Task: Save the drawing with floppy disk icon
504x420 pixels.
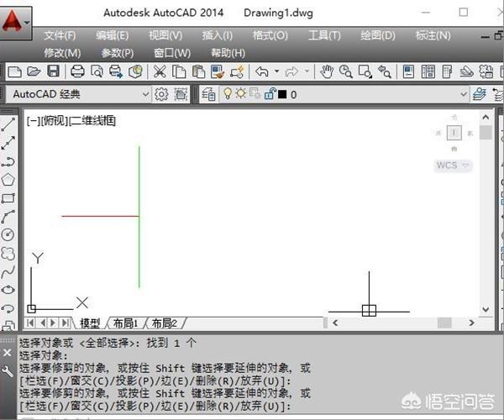Action: 54,71
